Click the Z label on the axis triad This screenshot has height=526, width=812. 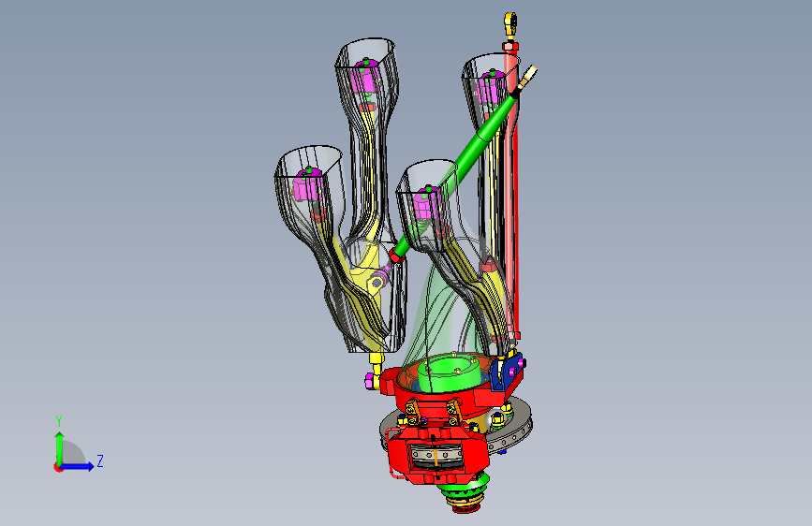click(100, 460)
